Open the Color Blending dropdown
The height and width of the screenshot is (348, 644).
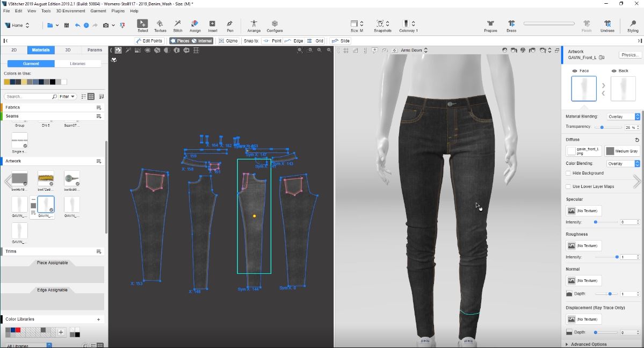point(623,163)
